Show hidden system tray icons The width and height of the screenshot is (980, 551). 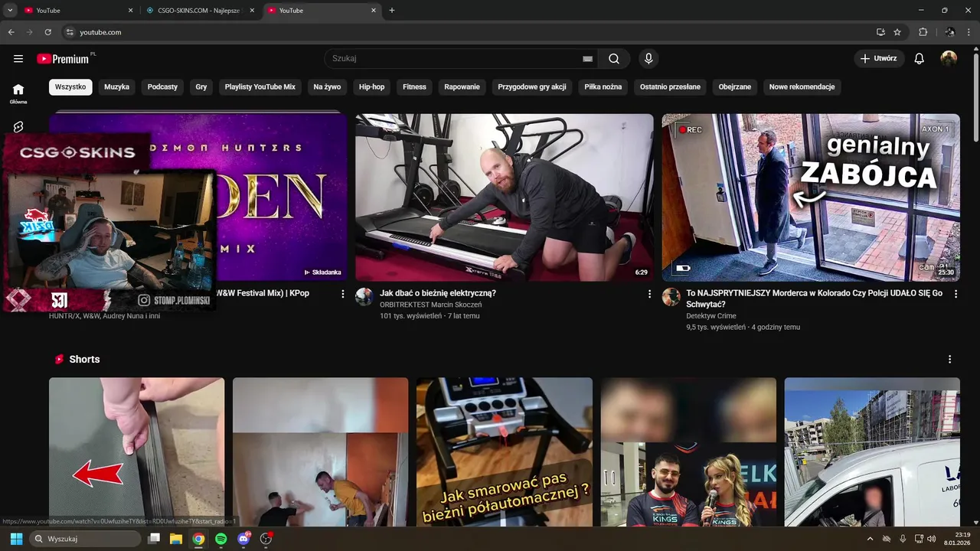click(870, 539)
